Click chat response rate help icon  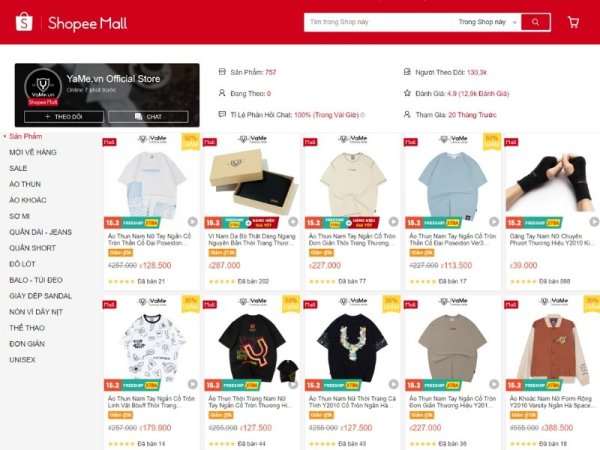coord(362,115)
